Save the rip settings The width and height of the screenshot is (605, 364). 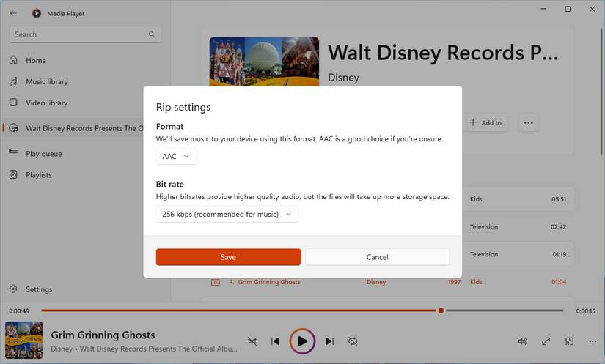pos(228,257)
